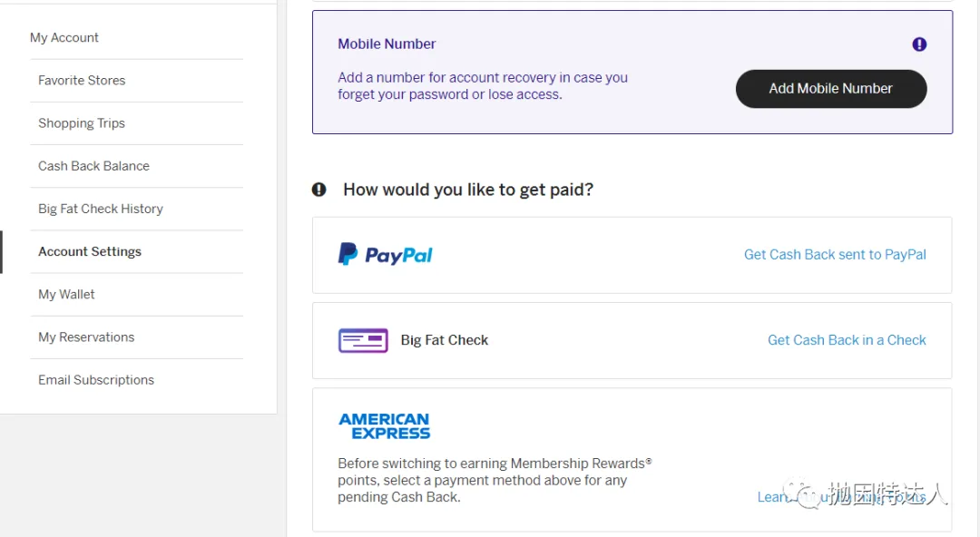Click the American Express logo
The image size is (980, 537).
click(x=384, y=425)
